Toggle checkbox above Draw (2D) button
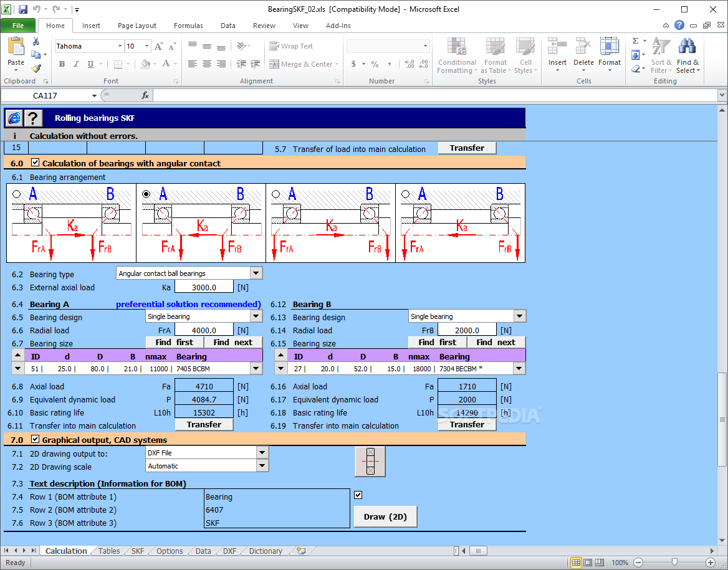 [x=358, y=495]
